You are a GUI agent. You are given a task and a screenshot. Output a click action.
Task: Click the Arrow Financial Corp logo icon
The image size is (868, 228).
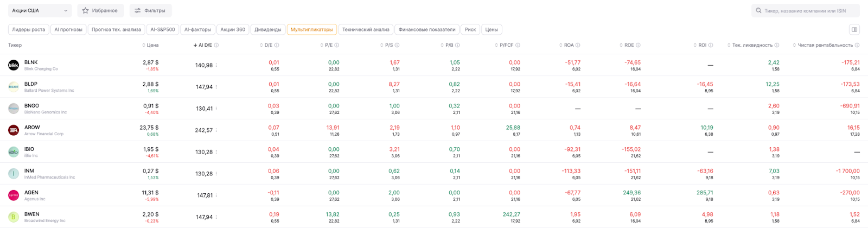pyautogui.click(x=14, y=130)
